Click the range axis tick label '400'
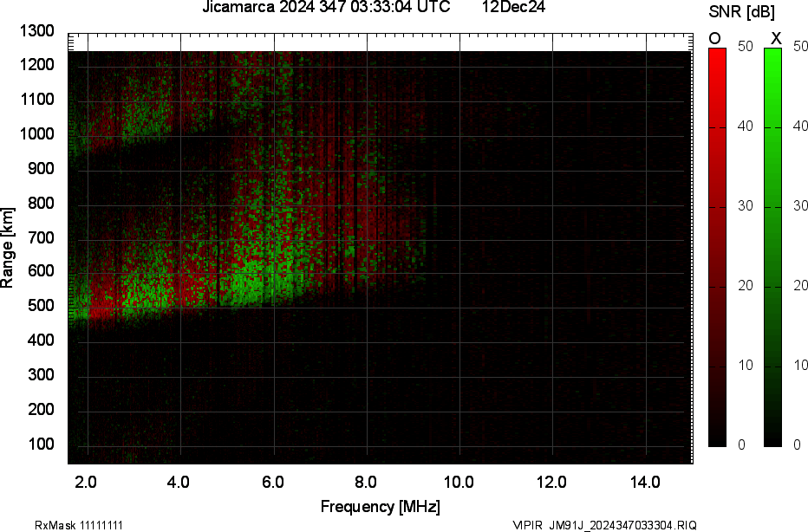 [x=41, y=340]
